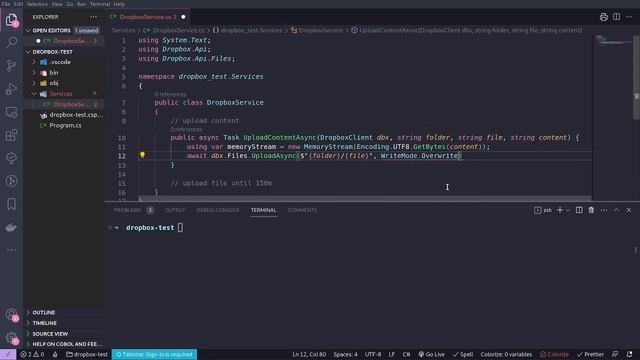This screenshot has height=360, width=640.
Task: Open the Accounts menu icon
Action: click(x=11, y=314)
